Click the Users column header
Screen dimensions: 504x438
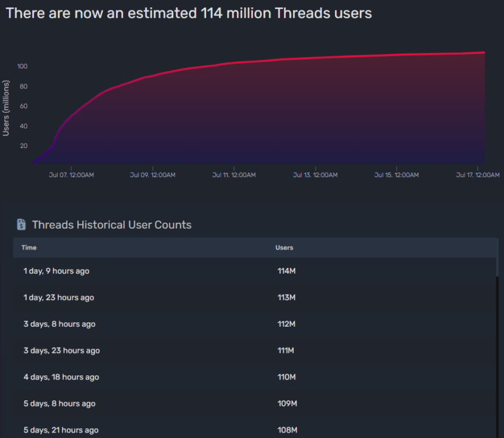click(x=284, y=248)
